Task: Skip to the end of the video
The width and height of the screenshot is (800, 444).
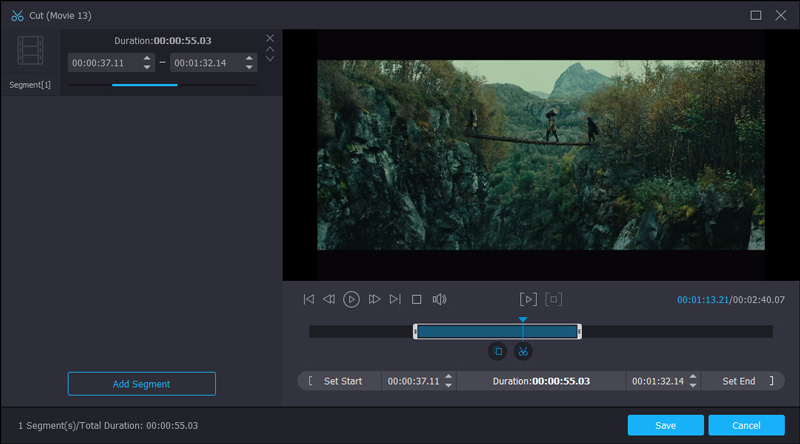Action: [395, 299]
